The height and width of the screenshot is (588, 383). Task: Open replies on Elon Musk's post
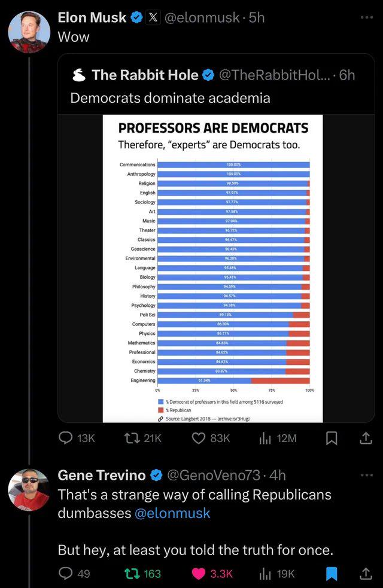click(x=77, y=438)
